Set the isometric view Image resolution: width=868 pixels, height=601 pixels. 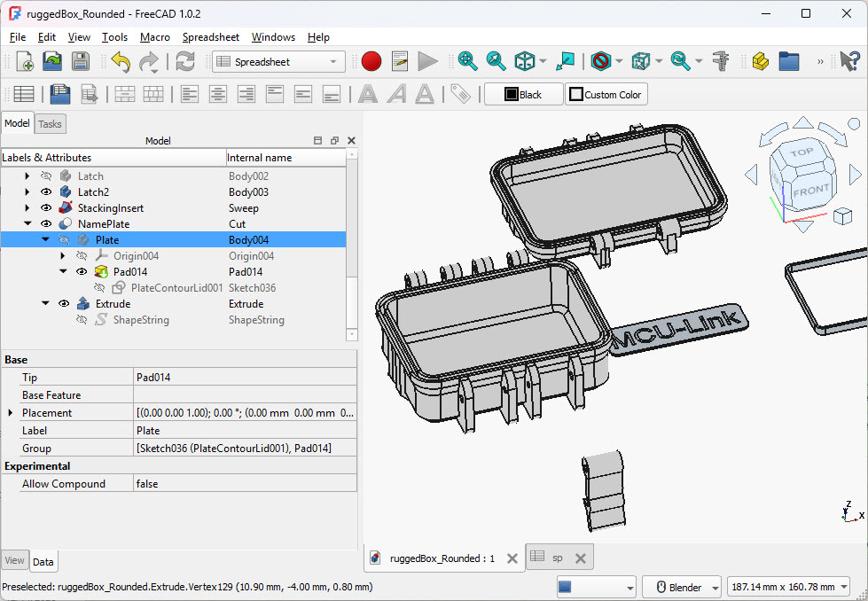(525, 61)
